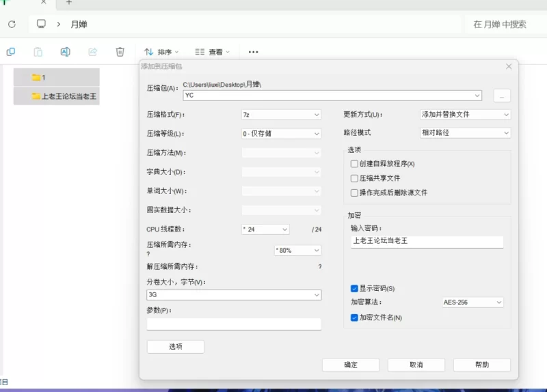Viewport: 547px width, 392px height.
Task: Click the 月婵 breadcrumb in address bar
Action: [x=79, y=24]
